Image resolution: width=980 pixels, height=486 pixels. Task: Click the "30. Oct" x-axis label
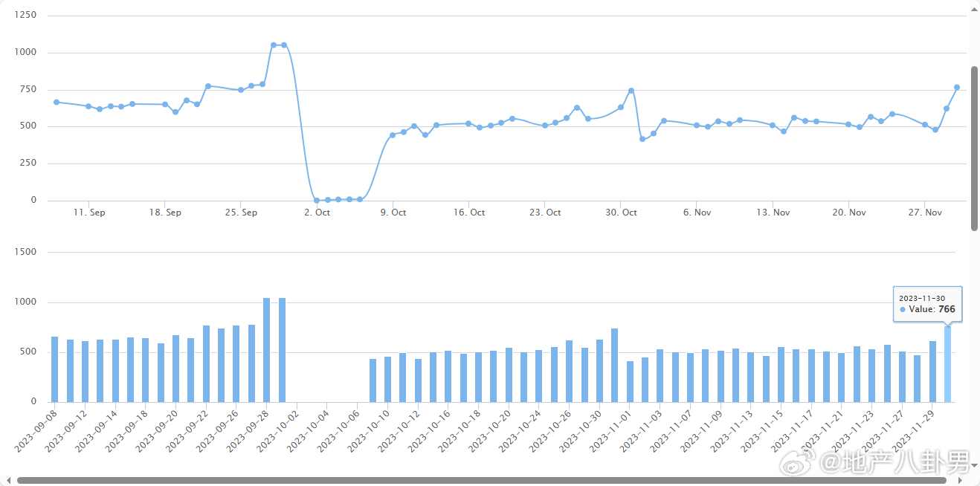coord(621,213)
